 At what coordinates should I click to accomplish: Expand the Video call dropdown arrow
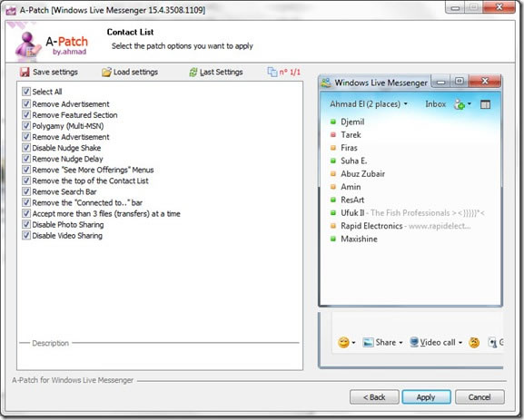[460, 343]
